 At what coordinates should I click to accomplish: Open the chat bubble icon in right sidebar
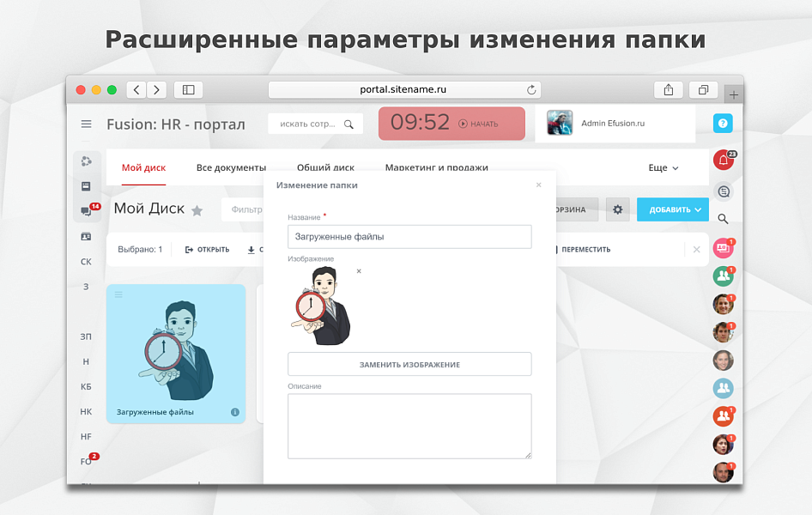coord(723,191)
